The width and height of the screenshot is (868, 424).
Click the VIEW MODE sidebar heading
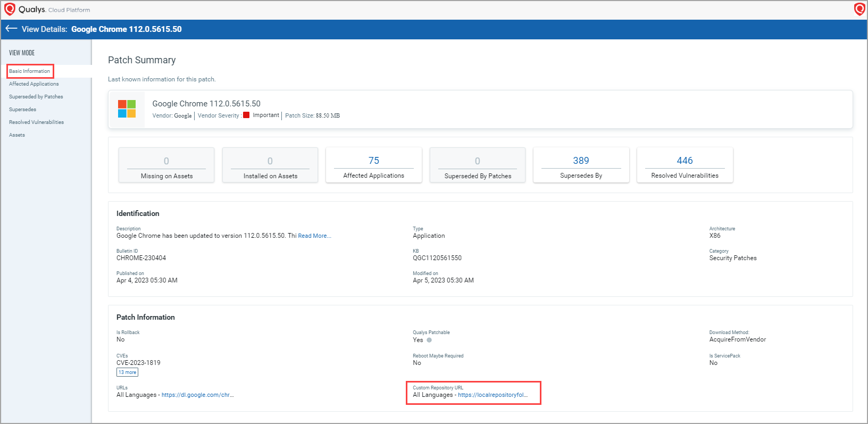click(x=22, y=53)
